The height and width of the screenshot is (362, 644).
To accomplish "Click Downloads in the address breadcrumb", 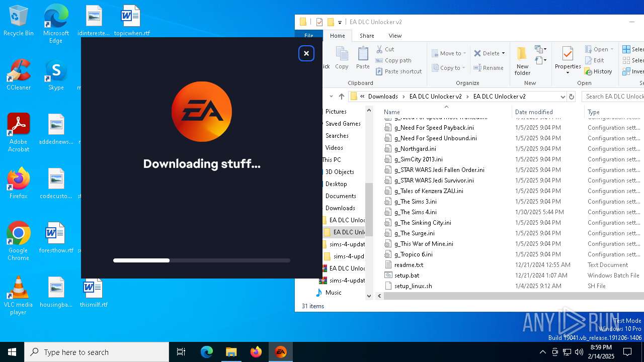I will [x=383, y=97].
